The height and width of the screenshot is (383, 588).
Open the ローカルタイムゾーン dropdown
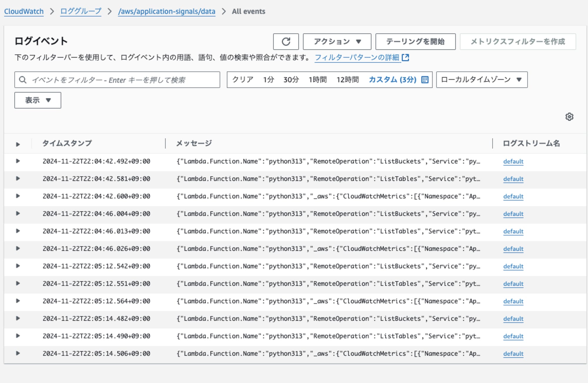482,80
